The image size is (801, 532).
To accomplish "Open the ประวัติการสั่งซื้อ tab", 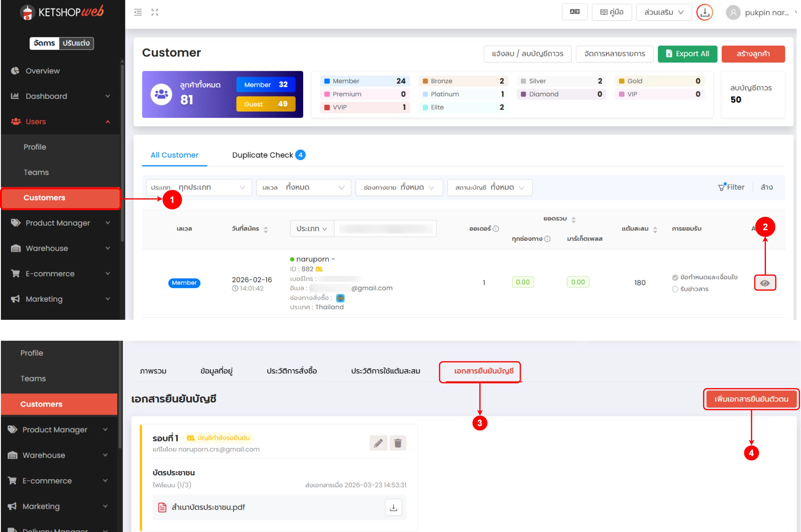I will pos(292,371).
